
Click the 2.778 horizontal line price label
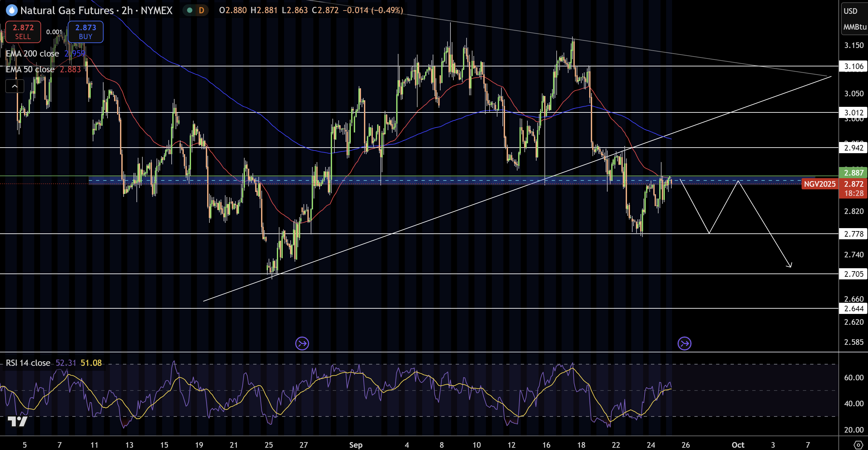(853, 234)
